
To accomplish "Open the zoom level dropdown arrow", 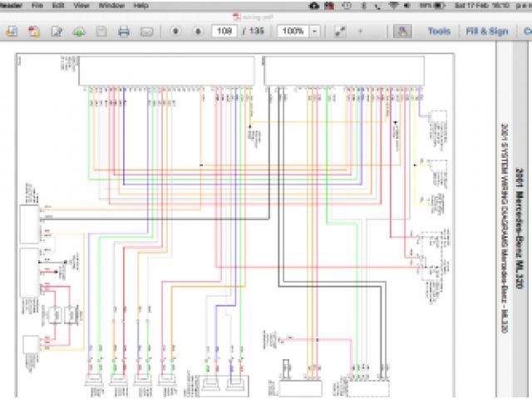I will coord(314,32).
